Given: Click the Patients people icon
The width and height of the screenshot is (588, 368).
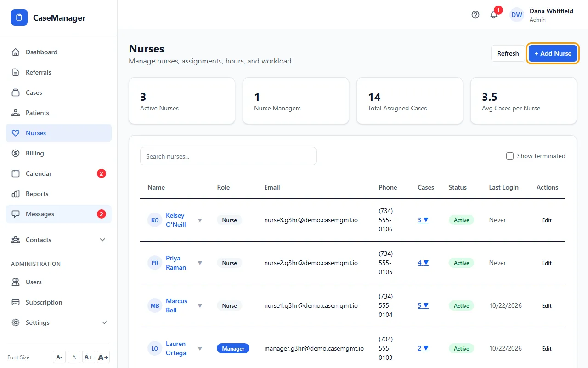Looking at the screenshot, I should pos(16,113).
